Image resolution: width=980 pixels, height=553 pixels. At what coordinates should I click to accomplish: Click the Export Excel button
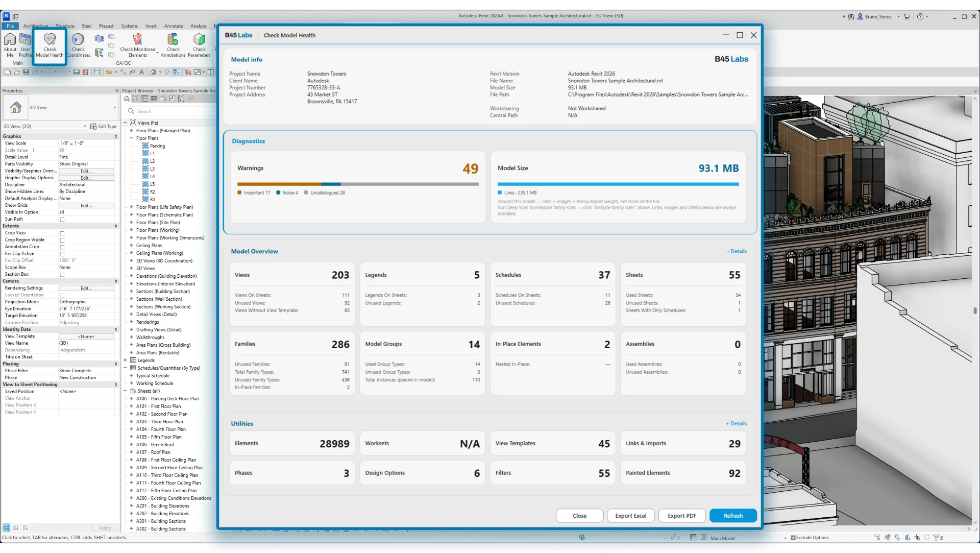tap(630, 516)
